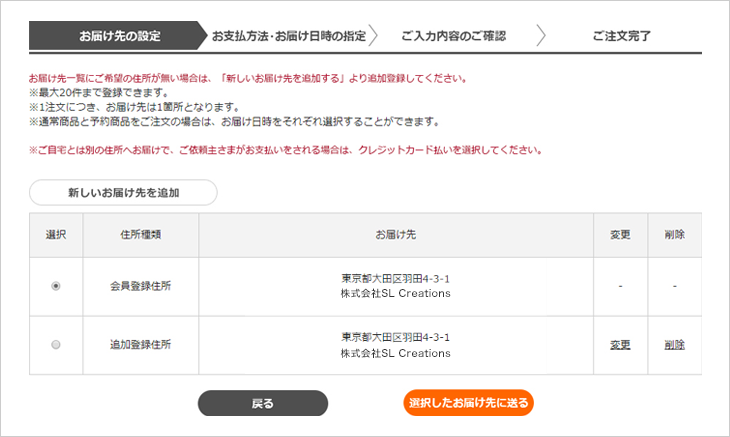Click the 削除 column header

click(674, 235)
